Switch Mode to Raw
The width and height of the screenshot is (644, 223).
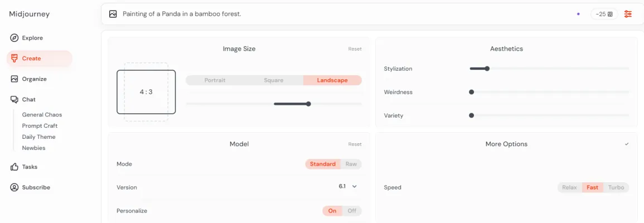351,164
